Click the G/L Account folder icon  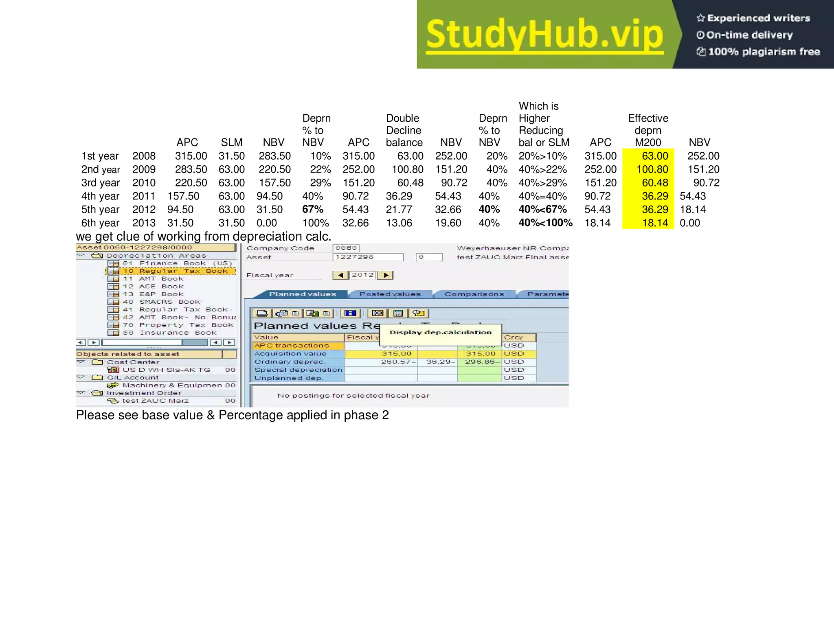pos(97,377)
